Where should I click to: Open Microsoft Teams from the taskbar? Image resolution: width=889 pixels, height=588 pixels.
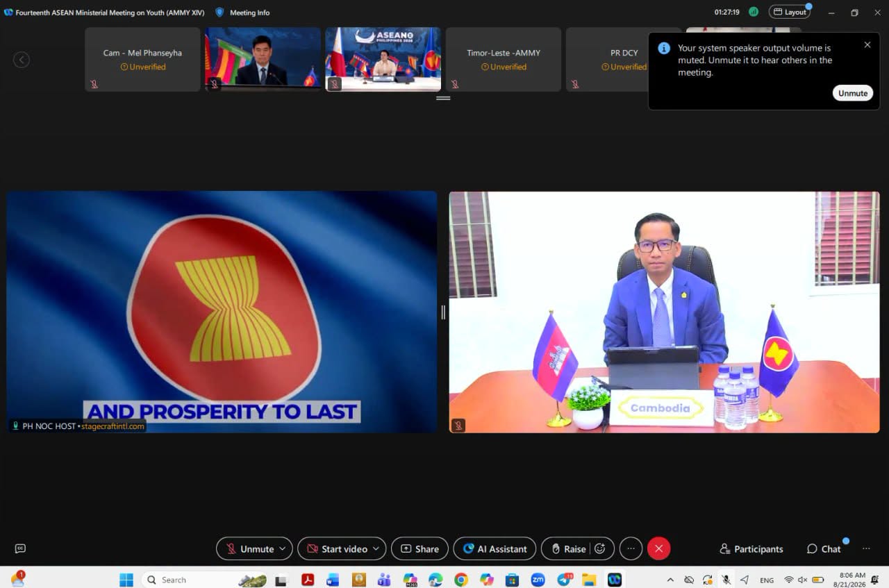tap(384, 580)
